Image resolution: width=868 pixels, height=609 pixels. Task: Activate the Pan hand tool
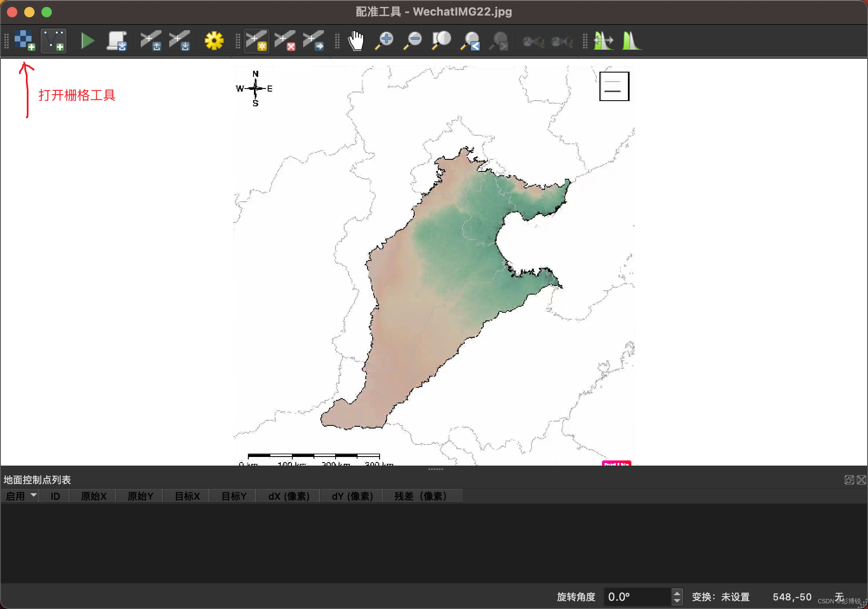click(356, 41)
